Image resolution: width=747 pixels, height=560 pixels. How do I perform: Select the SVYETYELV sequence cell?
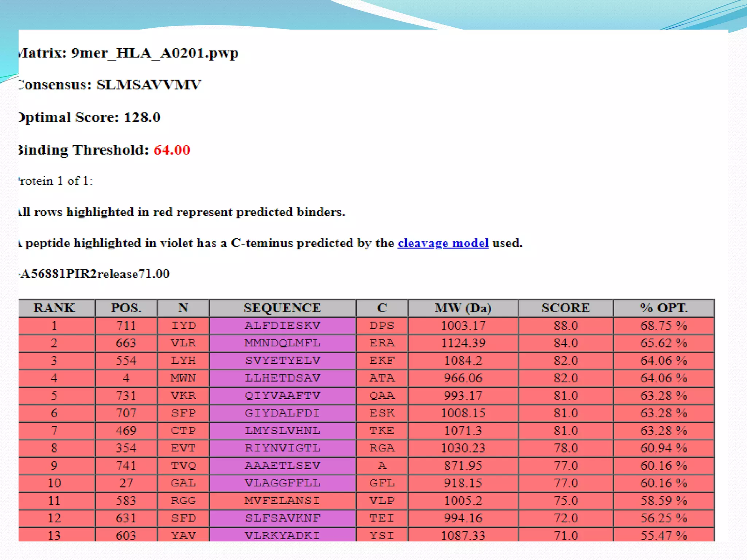tap(282, 361)
